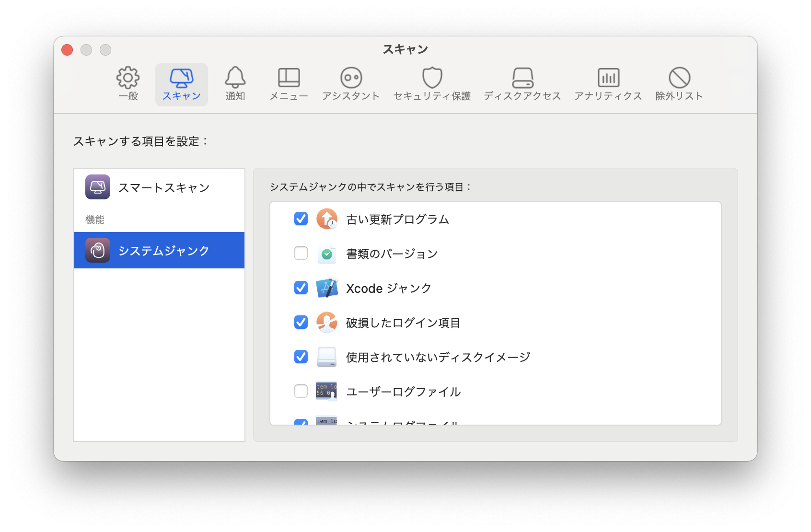Switch to the ディスクアクセス drive icon tab

(x=522, y=78)
